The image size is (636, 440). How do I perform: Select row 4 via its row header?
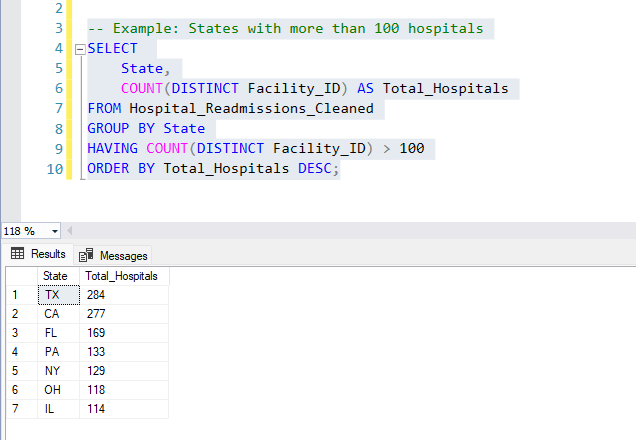pos(22,352)
